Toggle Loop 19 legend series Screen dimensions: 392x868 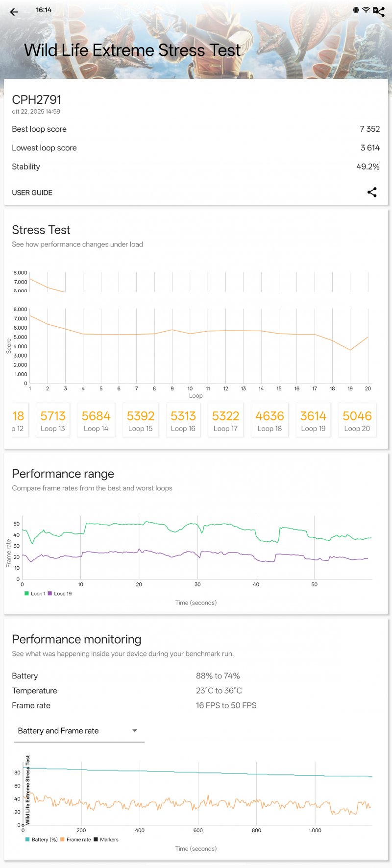click(60, 594)
